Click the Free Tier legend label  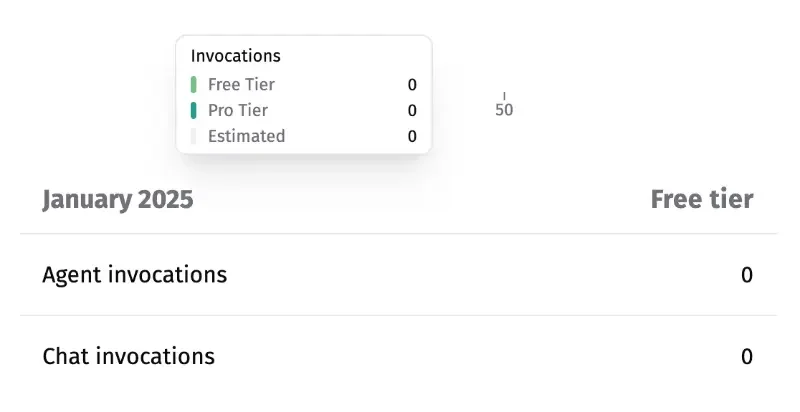point(241,85)
